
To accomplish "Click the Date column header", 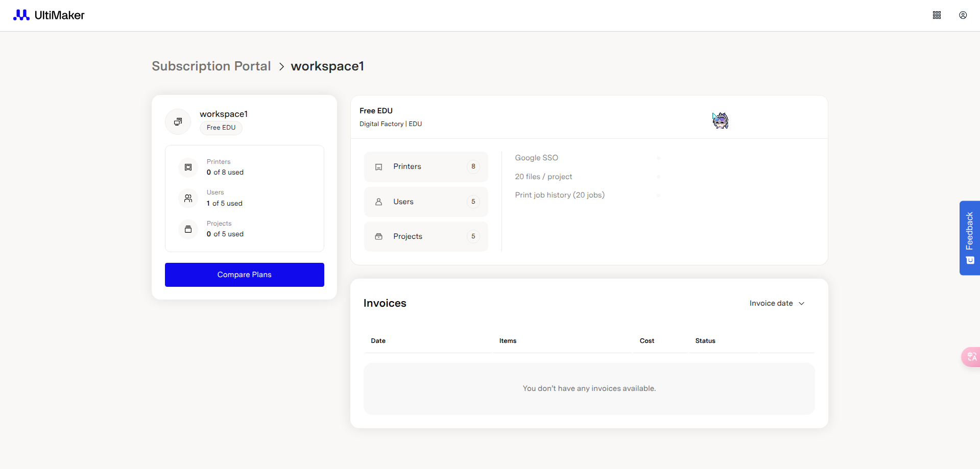I will [378, 341].
